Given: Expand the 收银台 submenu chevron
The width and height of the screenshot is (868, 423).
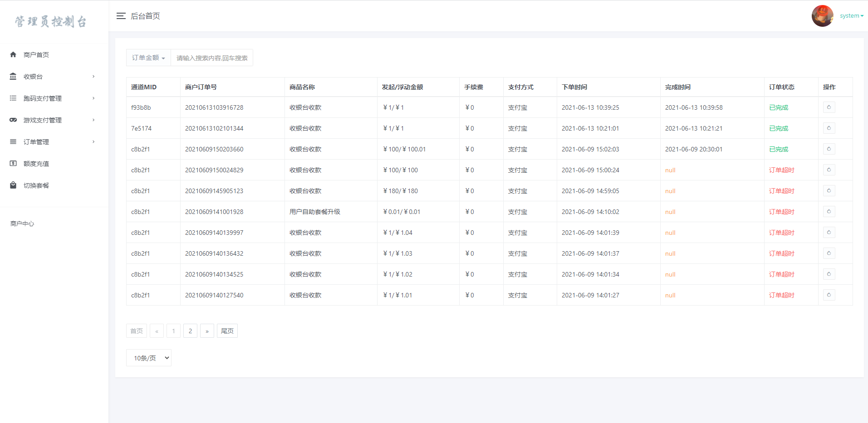Looking at the screenshot, I should coord(93,76).
